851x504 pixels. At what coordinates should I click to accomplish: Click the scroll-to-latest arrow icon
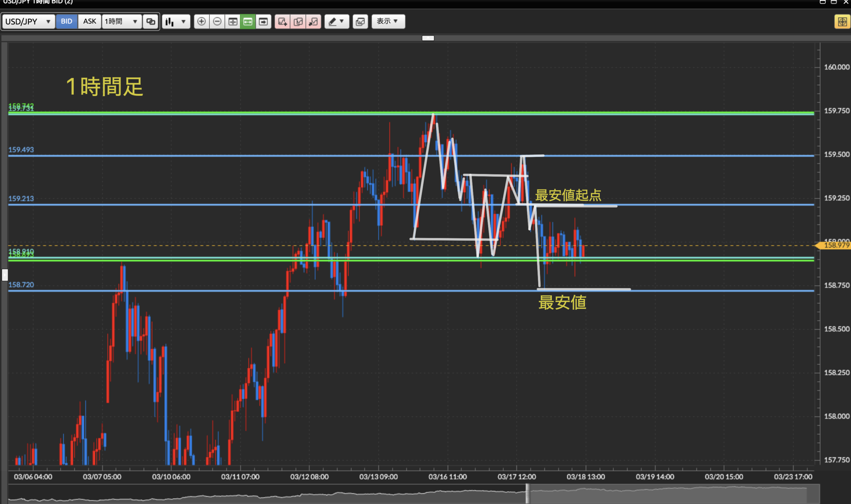point(263,21)
